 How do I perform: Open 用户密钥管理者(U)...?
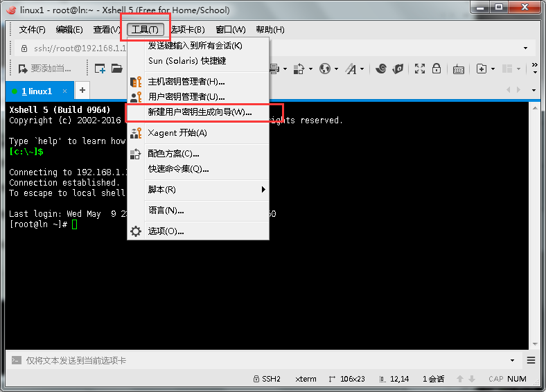point(198,96)
